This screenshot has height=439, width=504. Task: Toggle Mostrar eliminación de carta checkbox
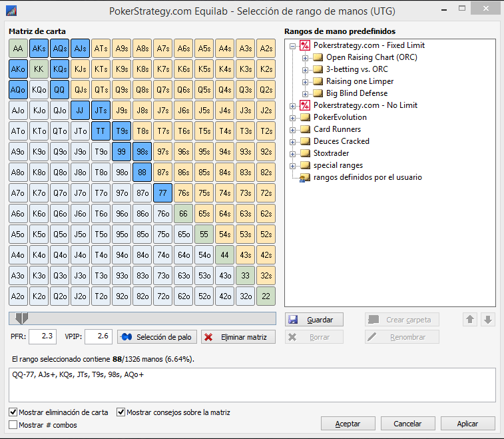[x=13, y=412]
